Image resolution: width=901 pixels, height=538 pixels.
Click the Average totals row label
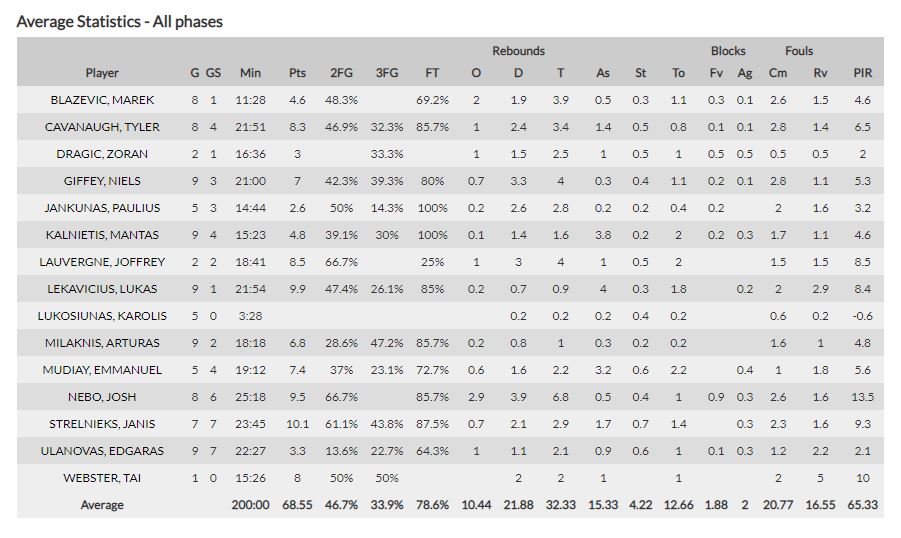tap(102, 505)
